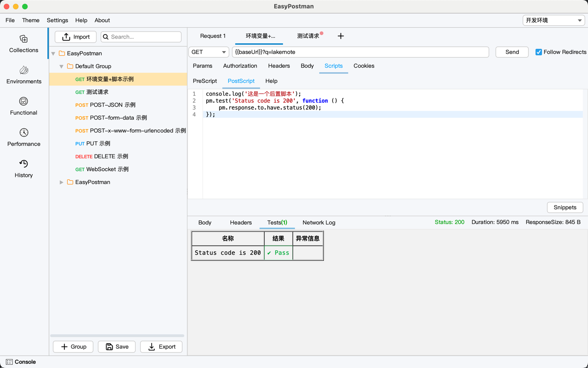The width and height of the screenshot is (588, 368).
Task: Select the POST-form-data 示例 request
Action: [118, 118]
